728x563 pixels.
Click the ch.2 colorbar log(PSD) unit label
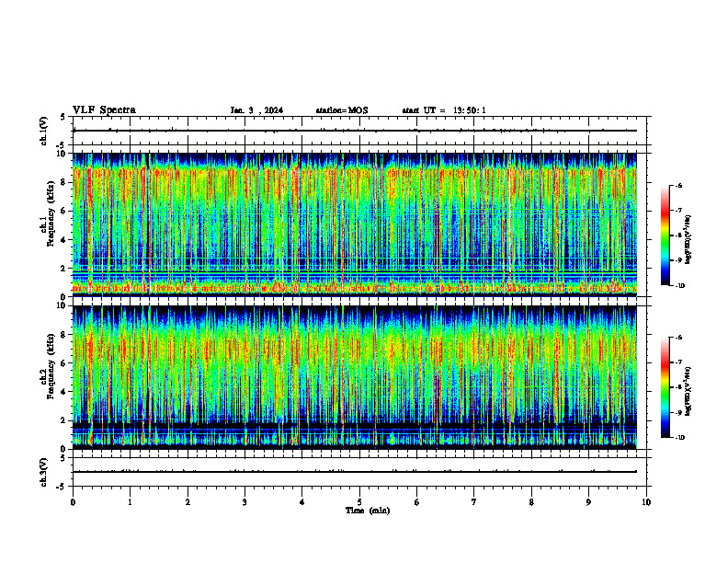coord(688,391)
